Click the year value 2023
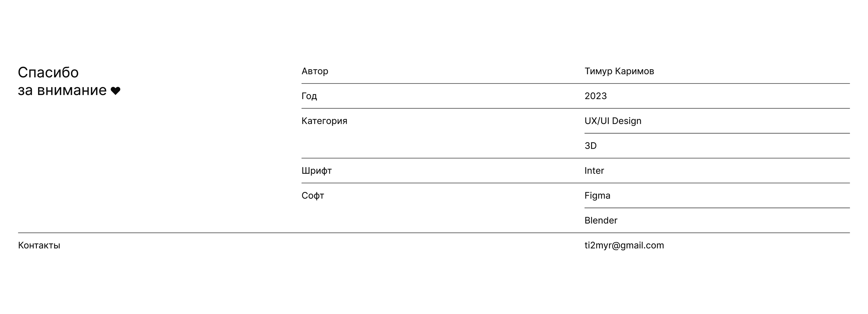 [x=595, y=96]
